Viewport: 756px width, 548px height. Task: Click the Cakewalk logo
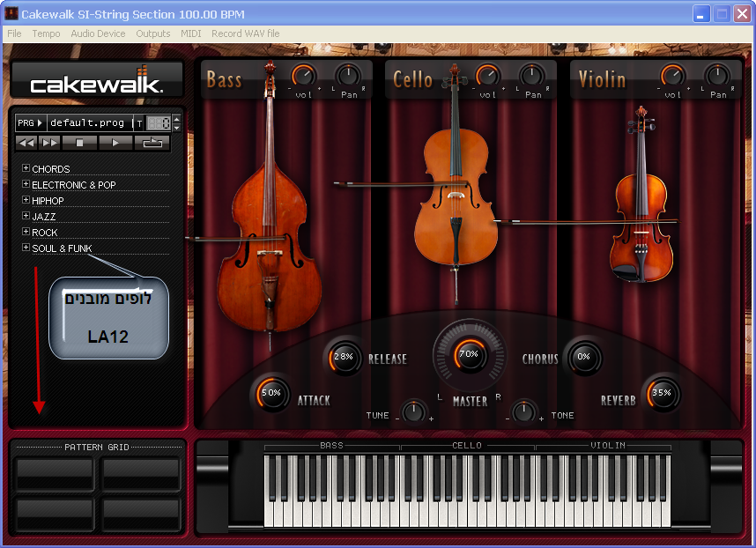[x=98, y=80]
